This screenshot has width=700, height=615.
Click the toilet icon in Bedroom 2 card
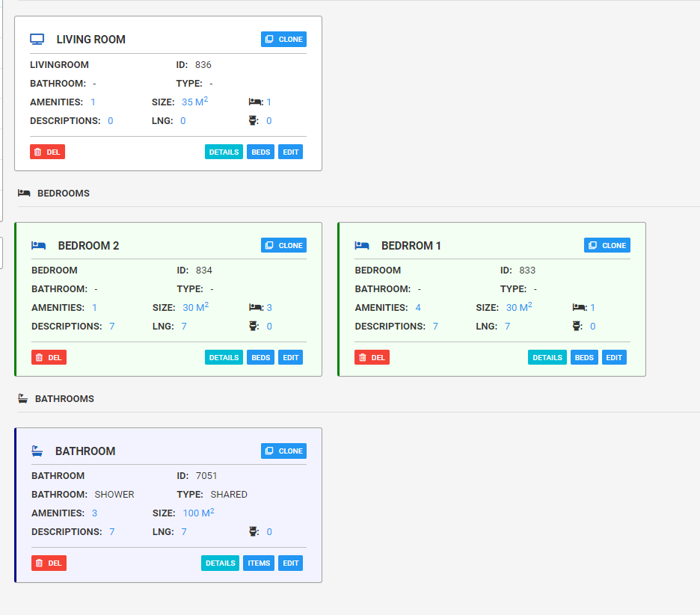tap(253, 326)
